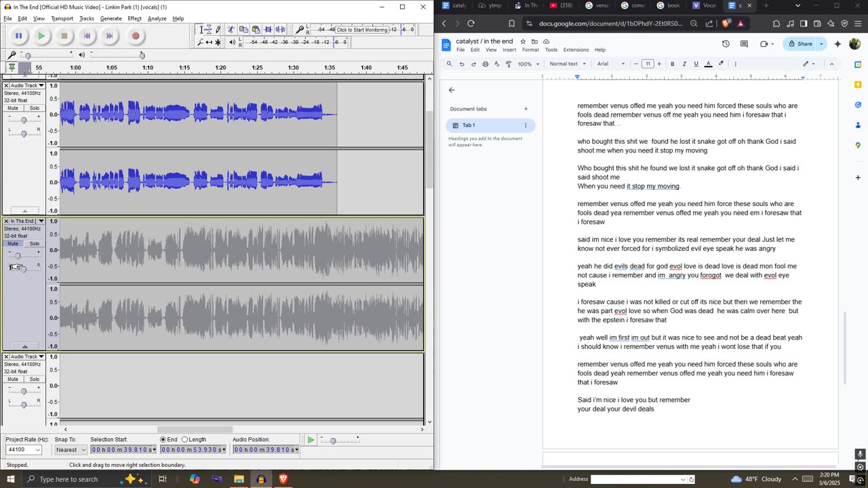Select the Selection (I-beam) tool
The width and height of the screenshot is (868, 488).
[x=200, y=30]
